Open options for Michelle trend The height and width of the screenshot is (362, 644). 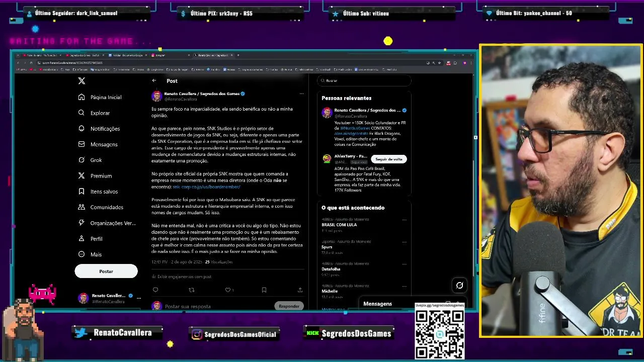(404, 286)
